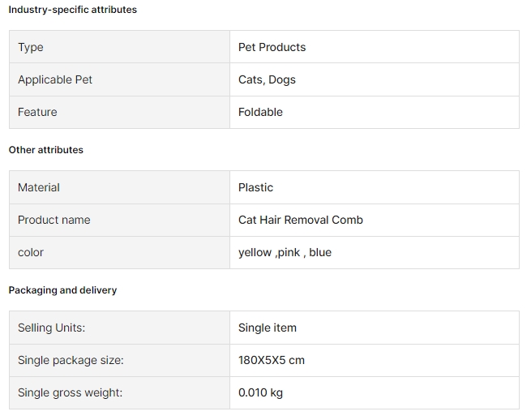The height and width of the screenshot is (420, 531).
Task: Select the 180X5X5 cm value
Action: (272, 360)
